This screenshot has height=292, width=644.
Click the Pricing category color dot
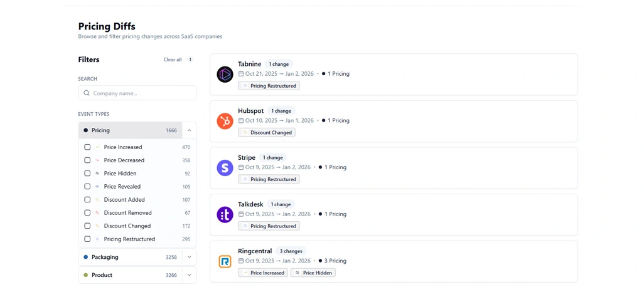pos(85,130)
